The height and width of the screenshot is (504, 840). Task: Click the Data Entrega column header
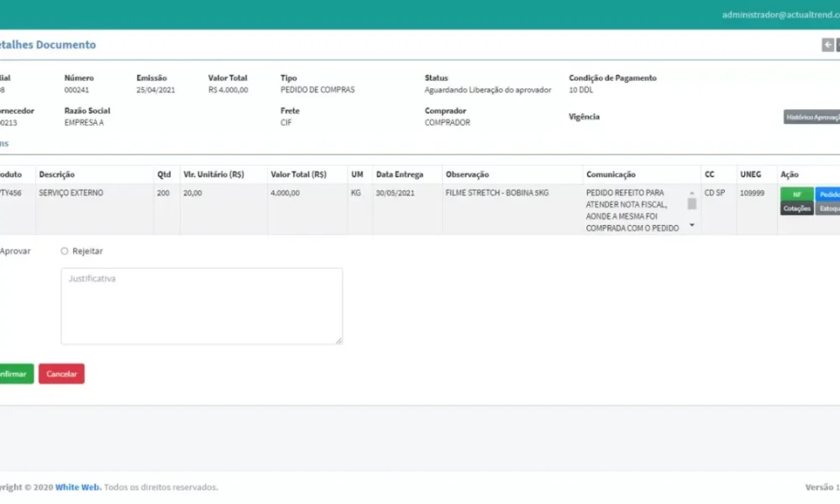click(x=400, y=175)
